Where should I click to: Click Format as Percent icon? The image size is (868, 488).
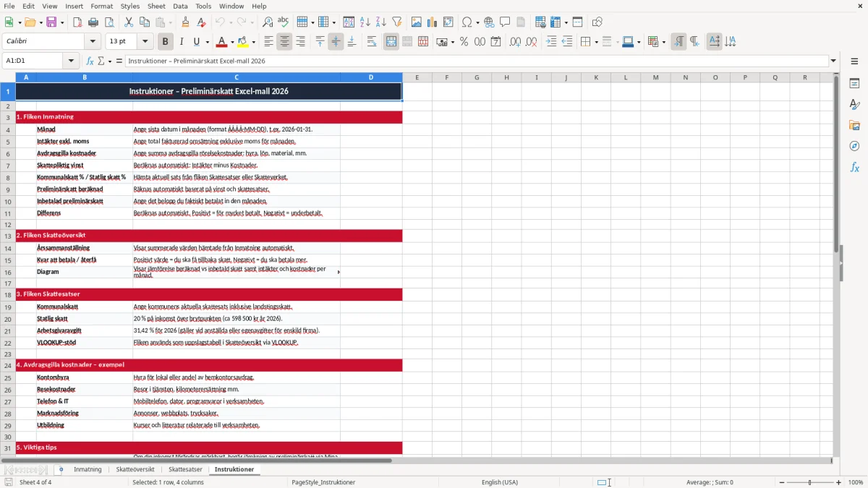464,42
